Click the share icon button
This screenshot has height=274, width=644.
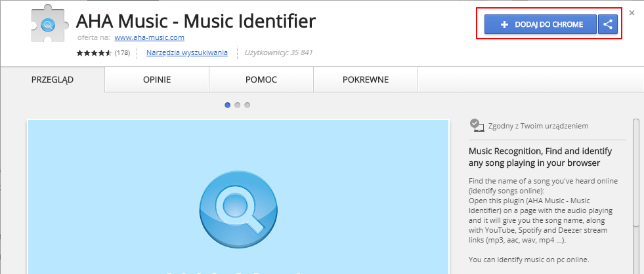pos(608,25)
